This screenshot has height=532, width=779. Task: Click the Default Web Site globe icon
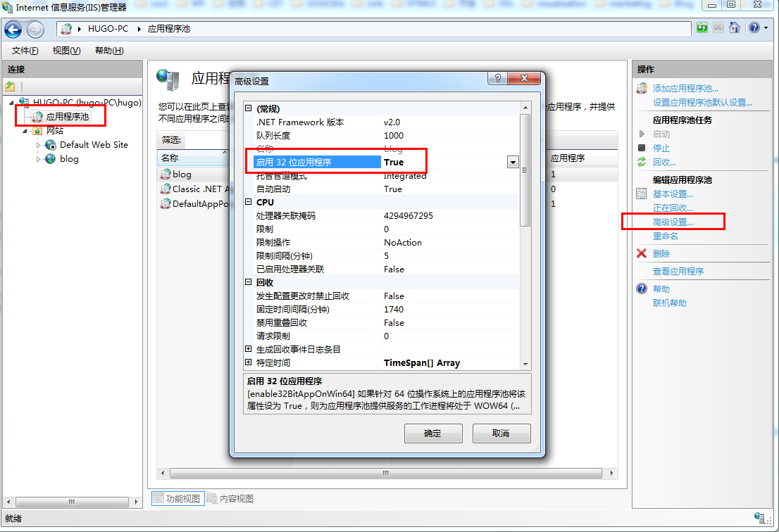coord(50,145)
